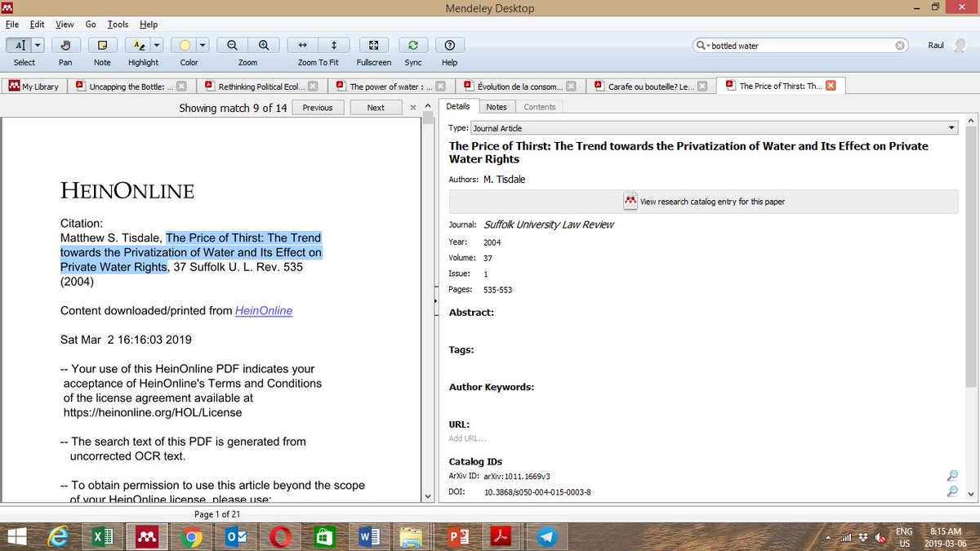Close the Évolution de la consom tab
Image resolution: width=980 pixels, height=551 pixels.
coord(571,86)
